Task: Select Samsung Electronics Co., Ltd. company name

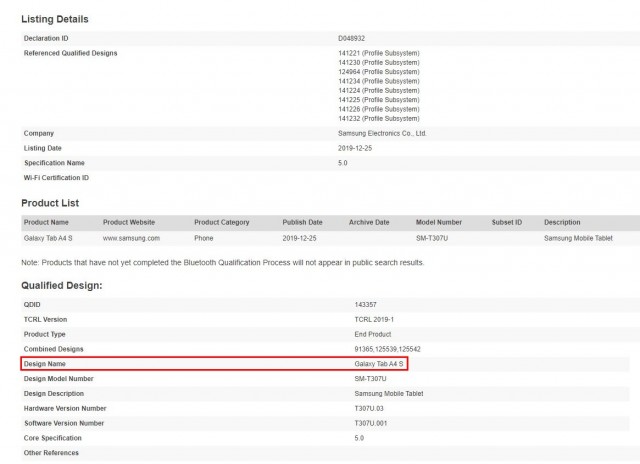Action: pyautogui.click(x=397, y=133)
